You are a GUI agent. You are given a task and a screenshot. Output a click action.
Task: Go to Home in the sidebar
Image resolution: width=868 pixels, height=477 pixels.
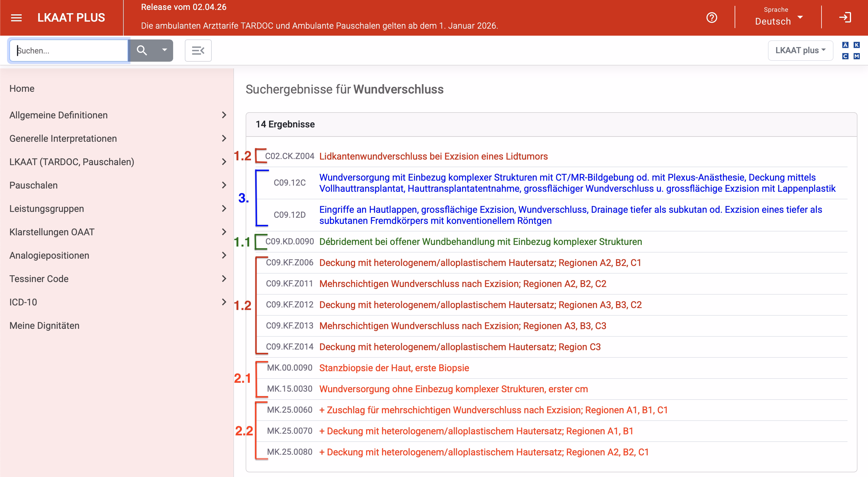click(22, 89)
